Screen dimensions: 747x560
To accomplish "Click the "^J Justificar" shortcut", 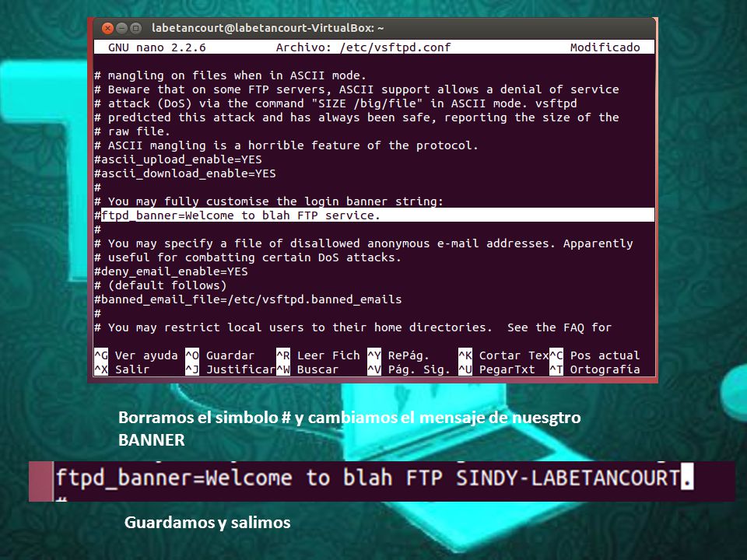I will (x=230, y=369).
